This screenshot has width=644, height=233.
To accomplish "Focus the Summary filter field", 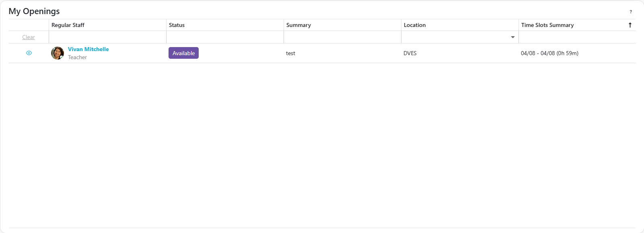I will tap(342, 37).
